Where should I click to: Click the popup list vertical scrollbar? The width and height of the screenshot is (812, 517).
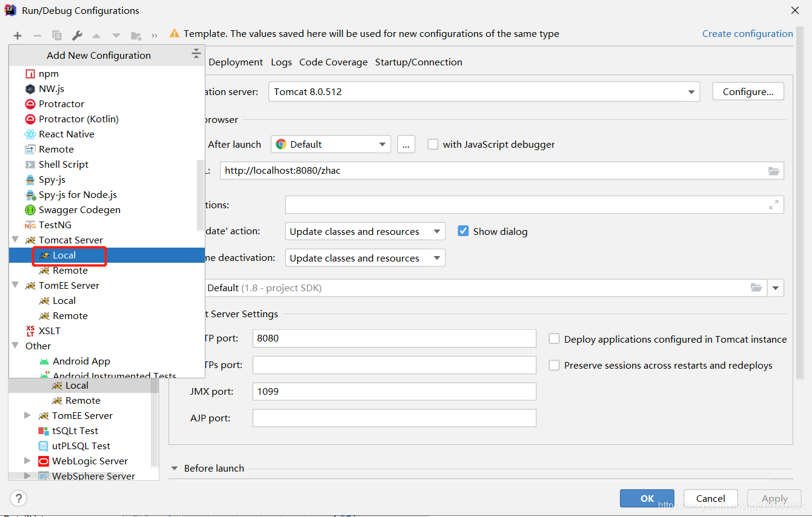pyautogui.click(x=201, y=195)
